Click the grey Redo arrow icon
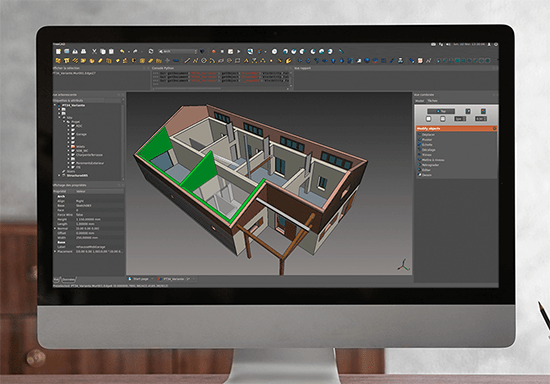This screenshot has height=384, width=550. point(135,52)
